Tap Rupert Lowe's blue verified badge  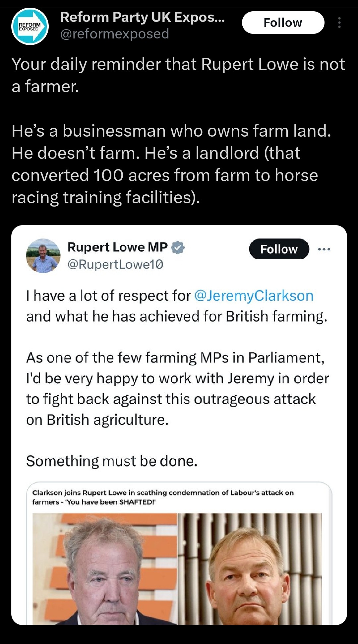coord(178,247)
